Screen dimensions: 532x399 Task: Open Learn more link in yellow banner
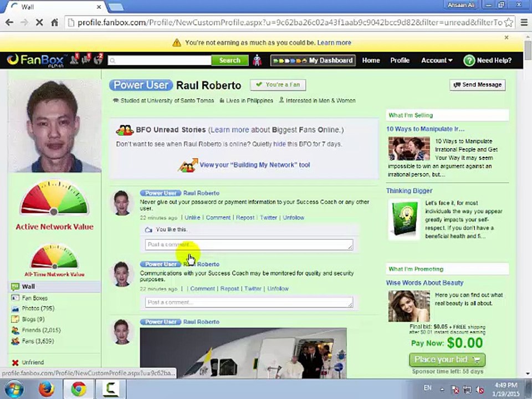[334, 43]
